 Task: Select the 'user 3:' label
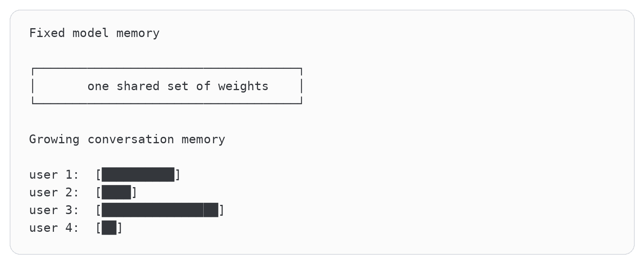pos(54,210)
